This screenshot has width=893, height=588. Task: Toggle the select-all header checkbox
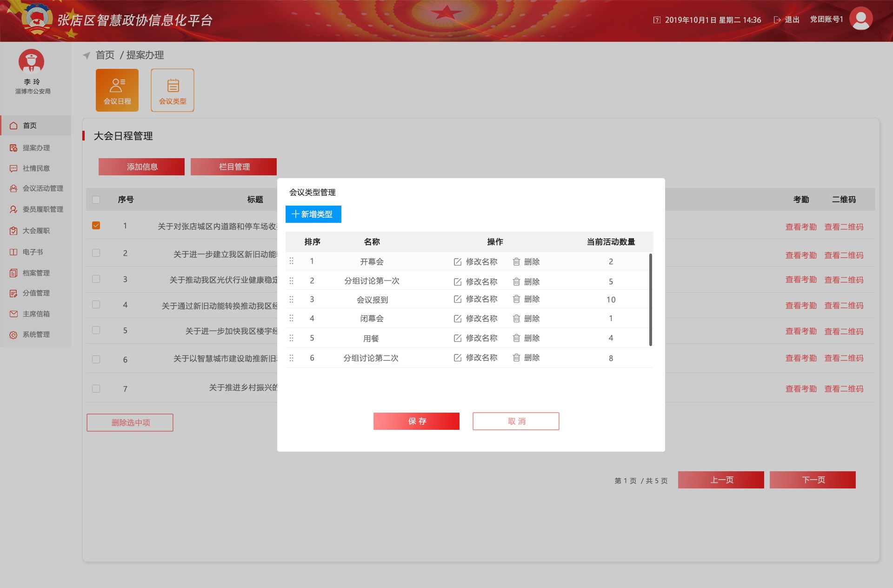[96, 200]
